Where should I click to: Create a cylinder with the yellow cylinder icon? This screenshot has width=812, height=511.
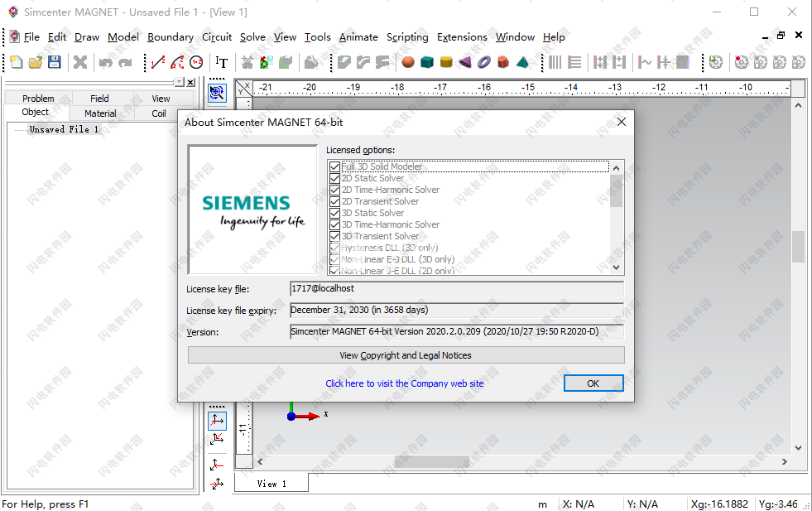(x=446, y=62)
